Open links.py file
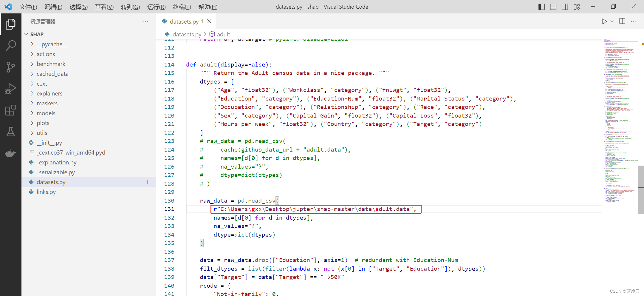This screenshot has height=296, width=644. (x=89, y=192)
